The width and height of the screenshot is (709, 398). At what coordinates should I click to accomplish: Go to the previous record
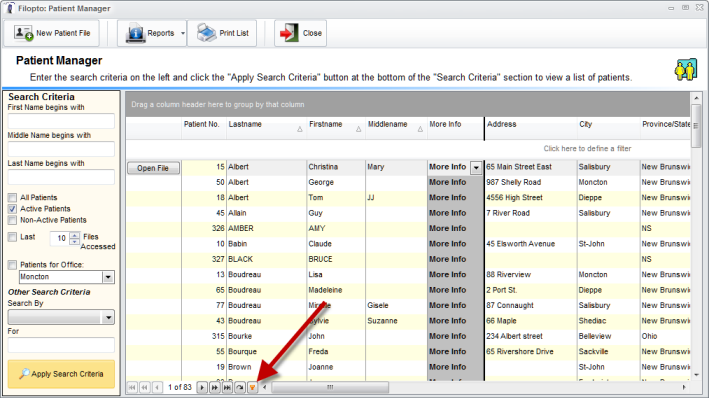pyautogui.click(x=157, y=388)
